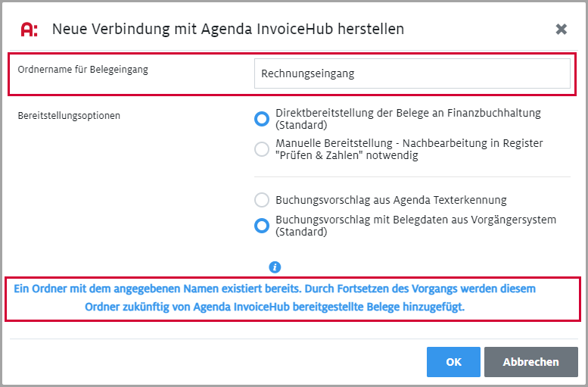Viewport: 588px width, 387px height.
Task: Choose Buchungsvorschlag mit Belegdaten aus Vorgängersystem
Action: coord(262,226)
